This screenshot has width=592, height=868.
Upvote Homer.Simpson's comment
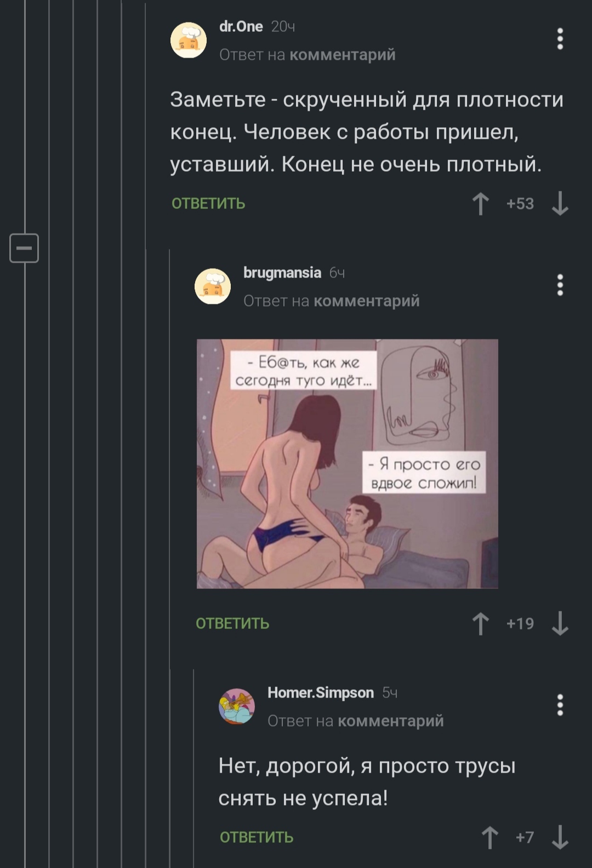click(x=489, y=837)
